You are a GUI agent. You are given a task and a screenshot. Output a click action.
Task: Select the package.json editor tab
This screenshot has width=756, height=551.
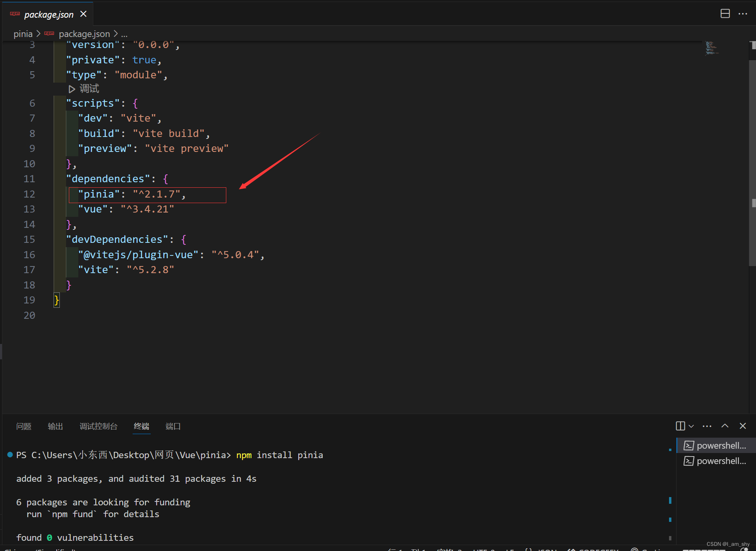point(48,15)
